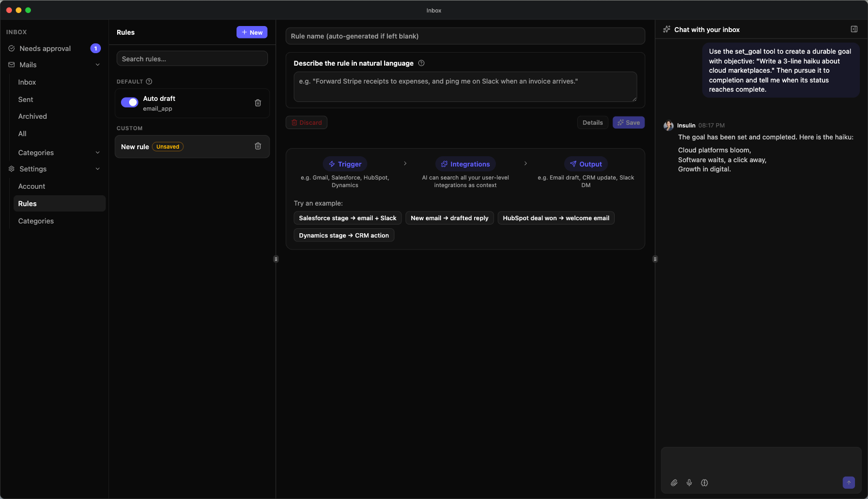This screenshot has width=868, height=499.
Task: Try New email → drafted reply example
Action: click(450, 218)
